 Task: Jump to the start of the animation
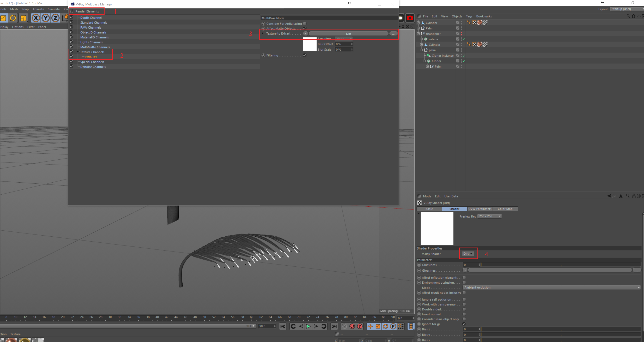point(283,326)
